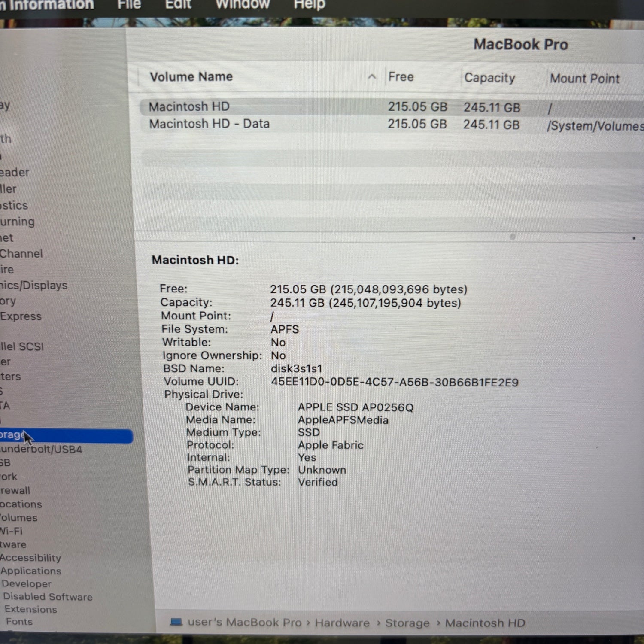This screenshot has height=644, width=644.
Task: Select Diagnostics in the sidebar
Action: 14,205
